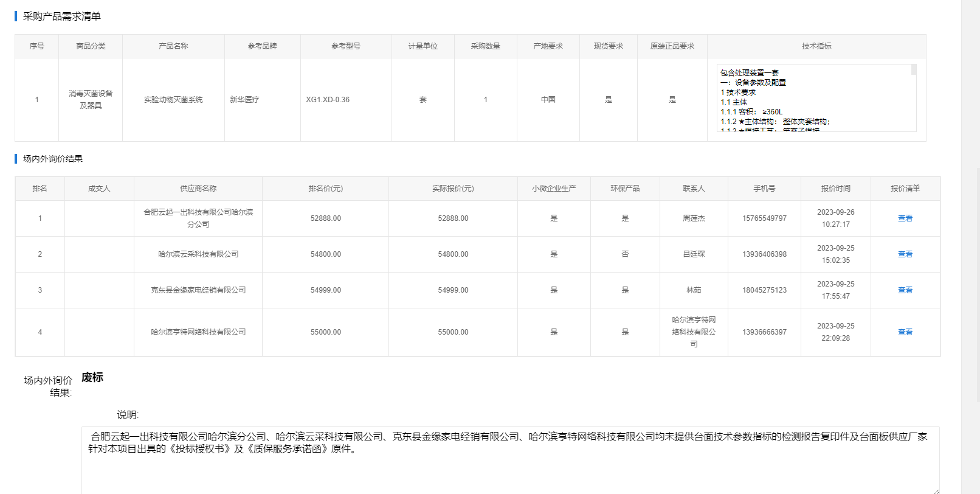Open quote list 查看 for 哈尔滨亨特网络科技
The height and width of the screenshot is (494, 980).
(905, 332)
